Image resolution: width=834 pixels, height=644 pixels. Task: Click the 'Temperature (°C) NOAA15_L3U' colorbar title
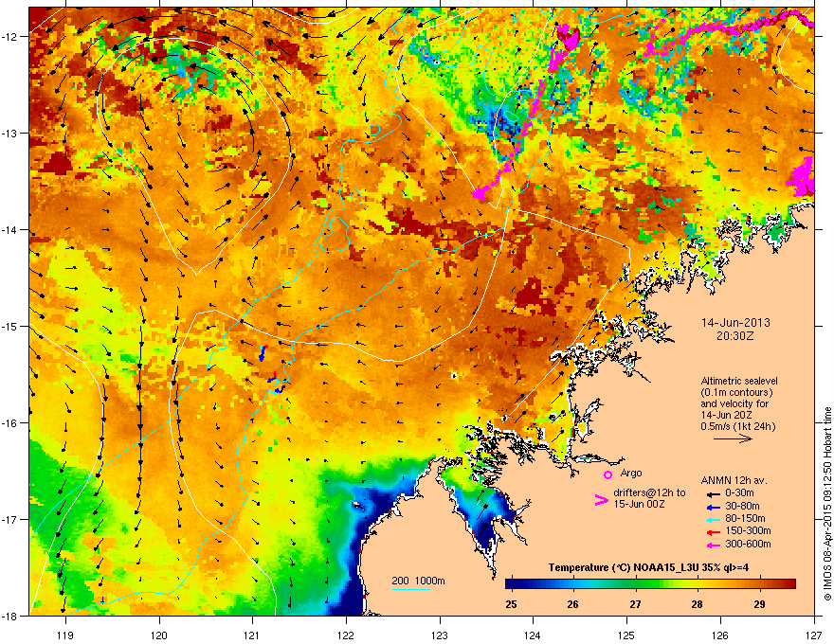pos(624,567)
